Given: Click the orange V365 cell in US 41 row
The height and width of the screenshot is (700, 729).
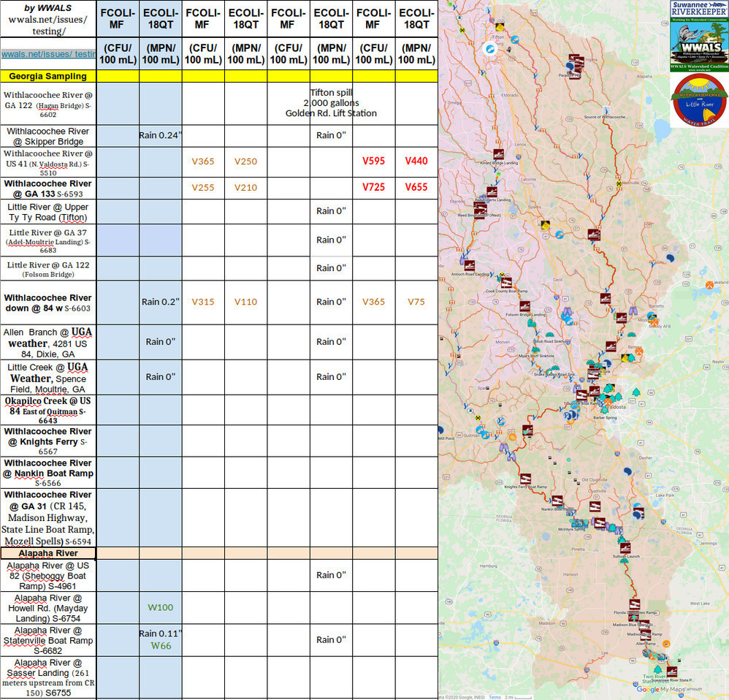Looking at the screenshot, I should point(203,161).
